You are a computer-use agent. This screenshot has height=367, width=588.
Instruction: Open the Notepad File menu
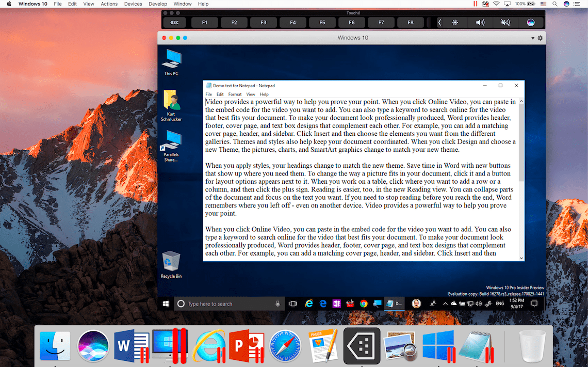[208, 94]
